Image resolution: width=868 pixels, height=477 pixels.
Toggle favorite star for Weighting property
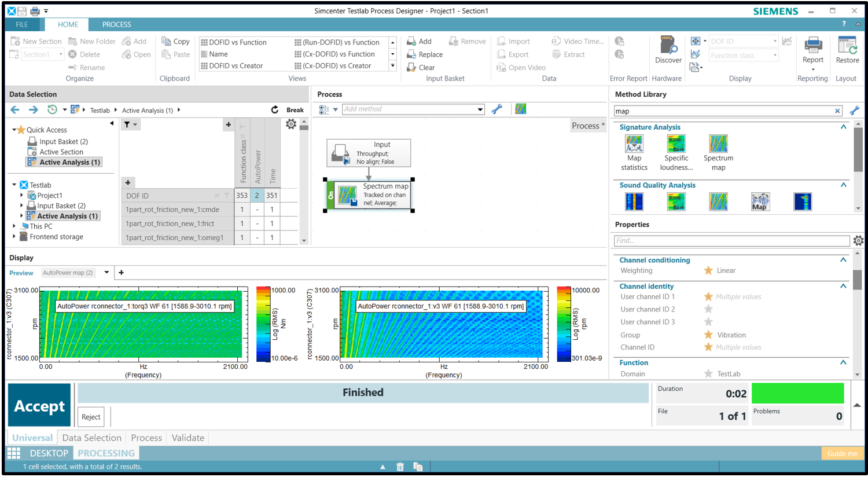[708, 270]
